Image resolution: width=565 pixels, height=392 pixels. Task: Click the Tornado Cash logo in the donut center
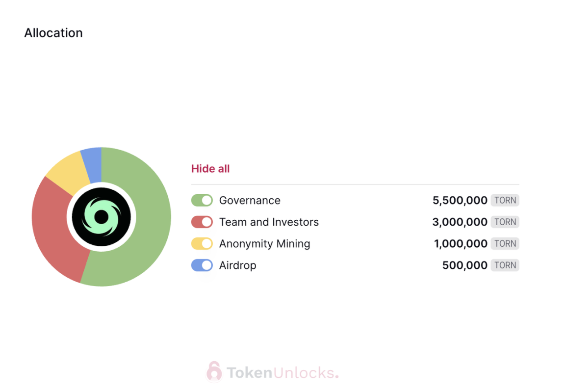(101, 217)
